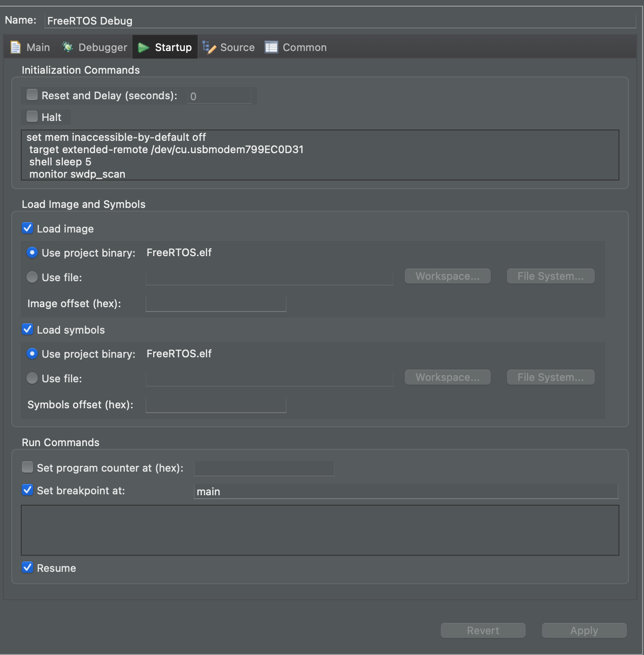Click the Debugger tab bug icon
644x655 pixels.
(x=68, y=47)
